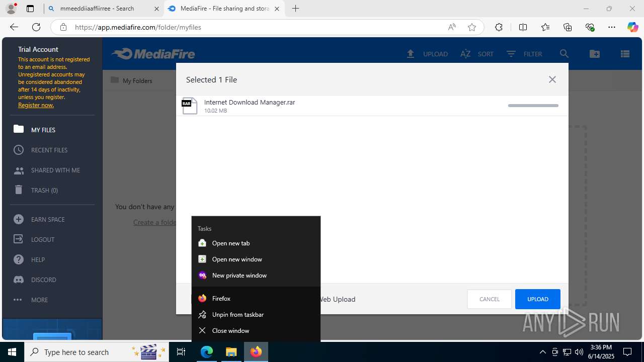Select Unpin from taskbar
Viewport: 644px width, 362px height.
256,314
